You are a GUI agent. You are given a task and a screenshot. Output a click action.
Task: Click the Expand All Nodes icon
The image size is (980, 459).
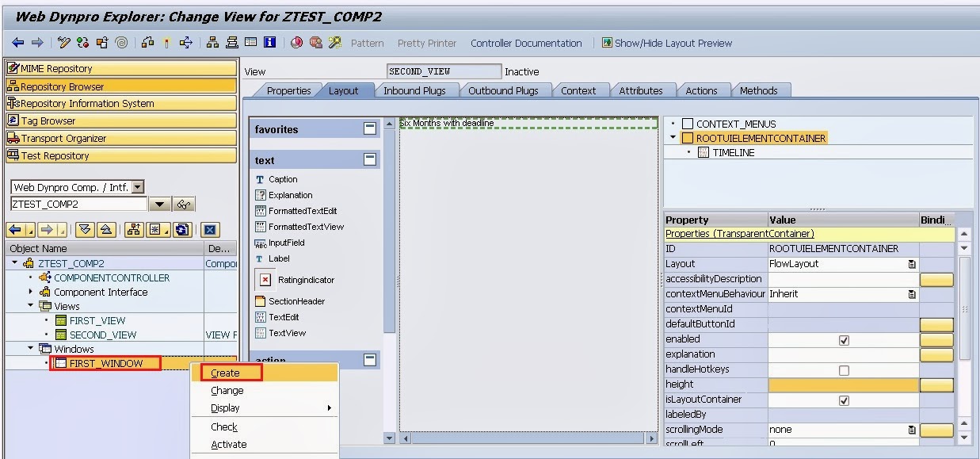point(85,230)
